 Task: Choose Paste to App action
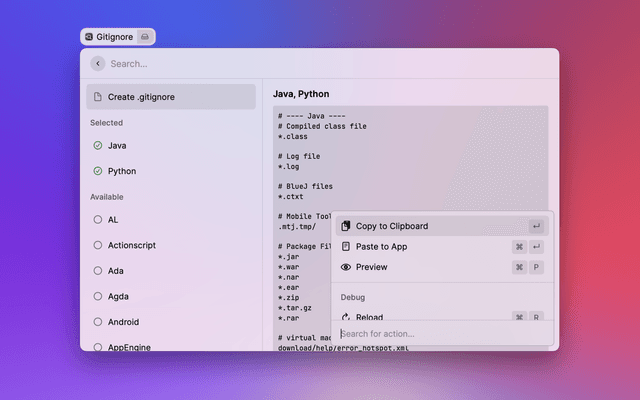381,247
